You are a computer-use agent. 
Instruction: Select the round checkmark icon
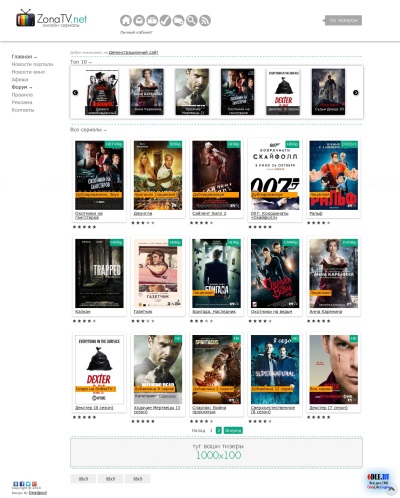165,21
